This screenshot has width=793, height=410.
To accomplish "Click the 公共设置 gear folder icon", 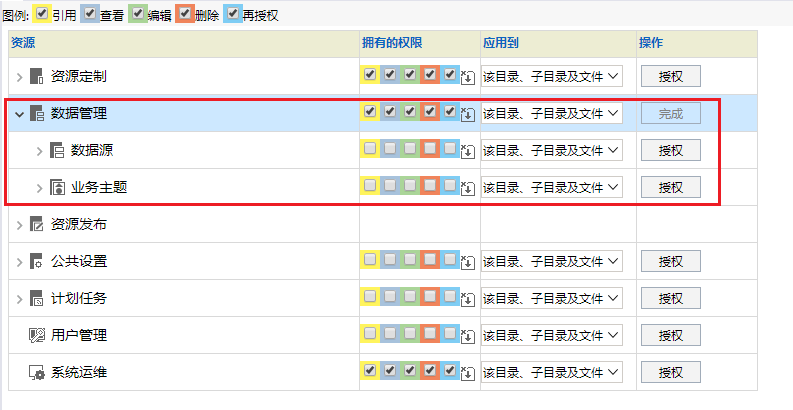I will pos(36,261).
